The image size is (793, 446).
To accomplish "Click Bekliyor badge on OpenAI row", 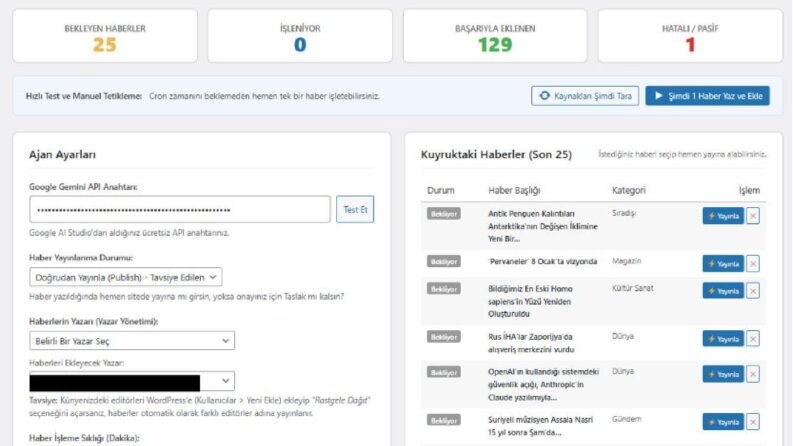I will (444, 372).
